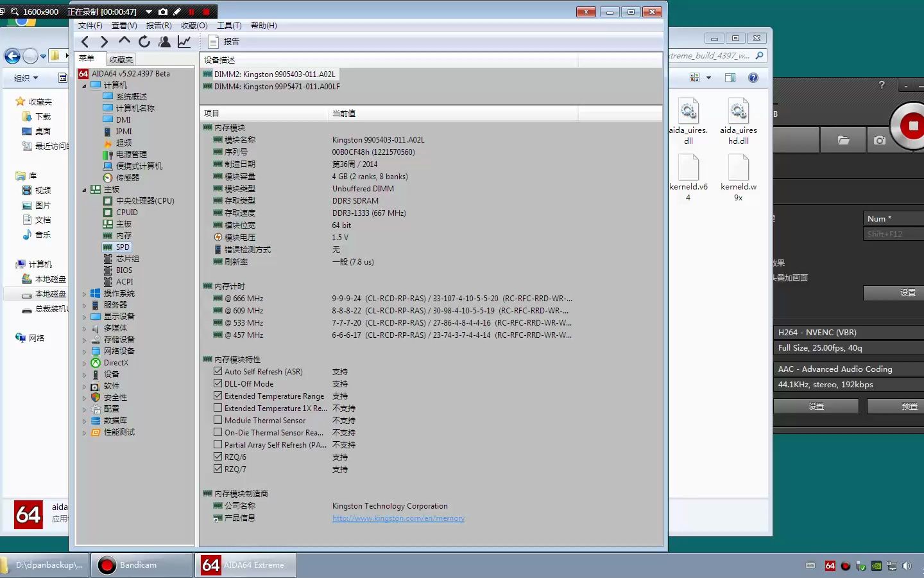Image resolution: width=924 pixels, height=578 pixels.
Task: Expand the 多媒体 multimedia node
Action: pos(84,328)
